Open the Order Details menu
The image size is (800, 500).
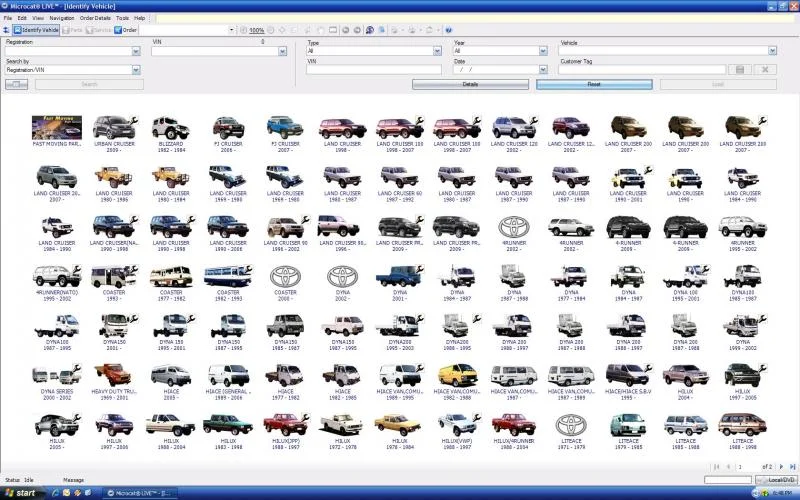[95, 18]
